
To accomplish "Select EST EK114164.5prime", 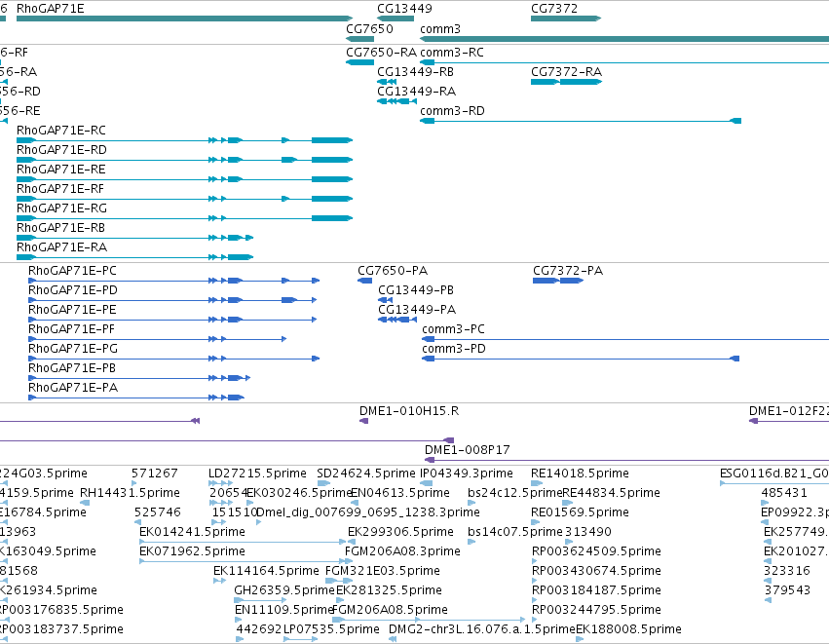I will click(219, 581).
